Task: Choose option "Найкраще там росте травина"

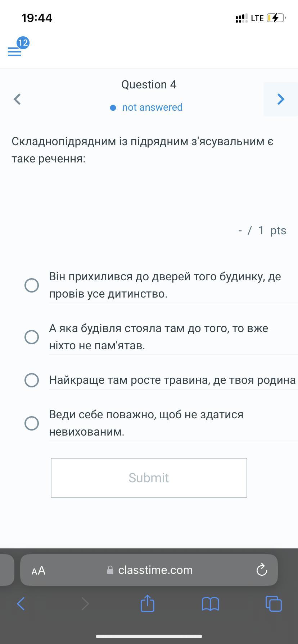Action: click(x=32, y=380)
